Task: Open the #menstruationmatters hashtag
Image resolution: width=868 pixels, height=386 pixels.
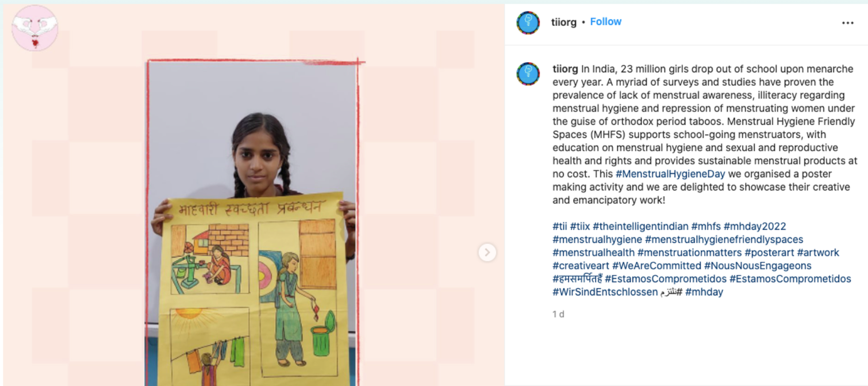Action: point(689,253)
